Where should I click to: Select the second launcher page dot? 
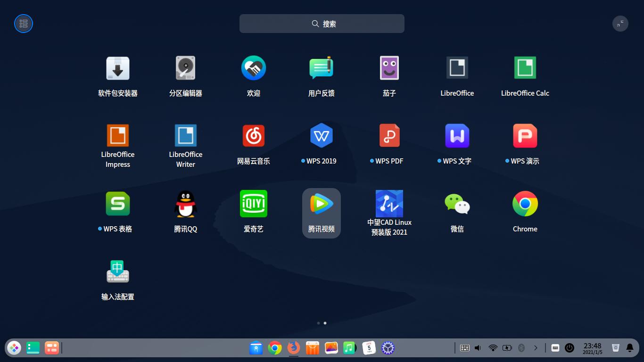pyautogui.click(x=325, y=323)
